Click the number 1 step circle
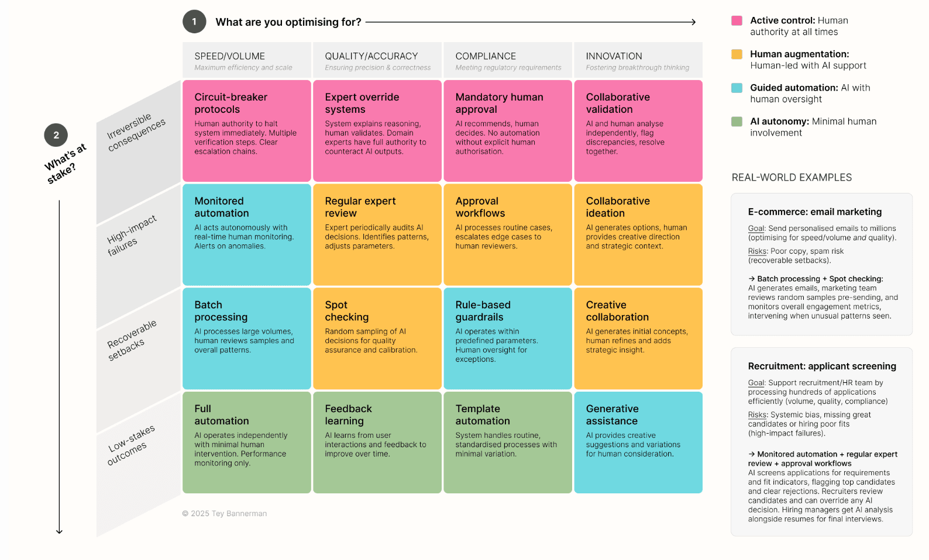 [x=194, y=22]
